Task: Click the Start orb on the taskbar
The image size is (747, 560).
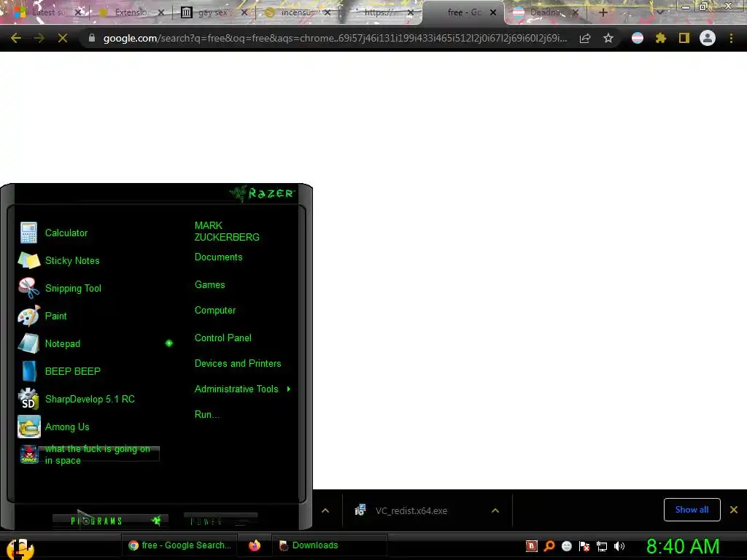Action: pyautogui.click(x=20, y=548)
